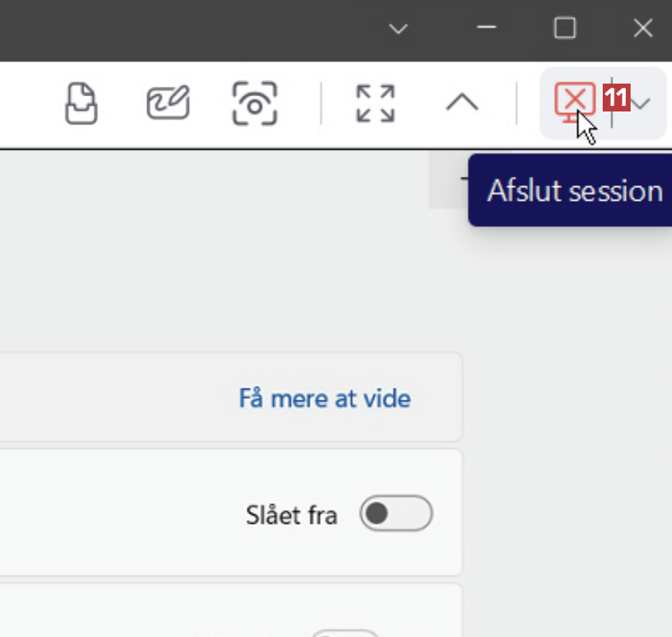Enter full screen with the four-arrows icon

(375, 104)
